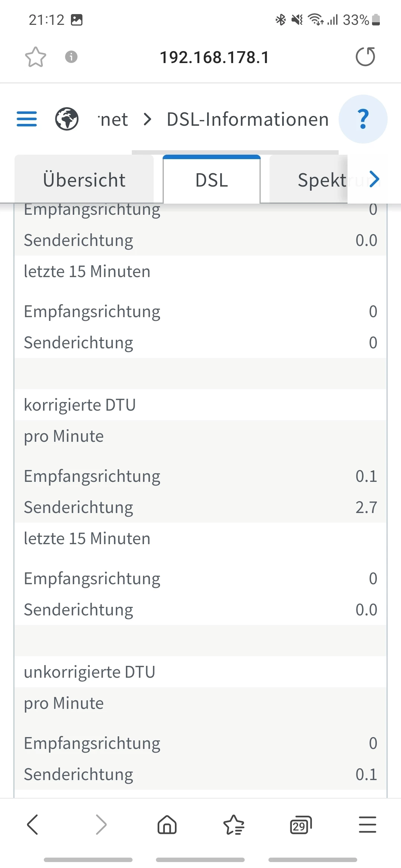Tap the 192.168.178.1 address bar

(x=214, y=57)
